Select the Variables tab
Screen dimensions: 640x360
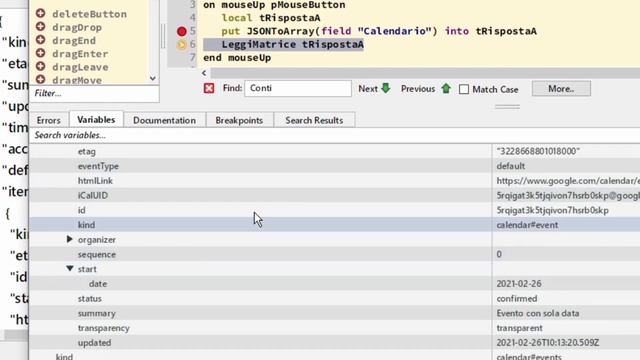click(96, 120)
